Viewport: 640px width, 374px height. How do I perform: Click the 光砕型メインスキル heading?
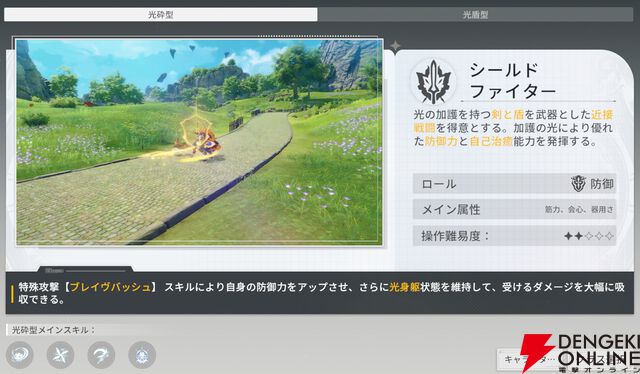(53, 330)
